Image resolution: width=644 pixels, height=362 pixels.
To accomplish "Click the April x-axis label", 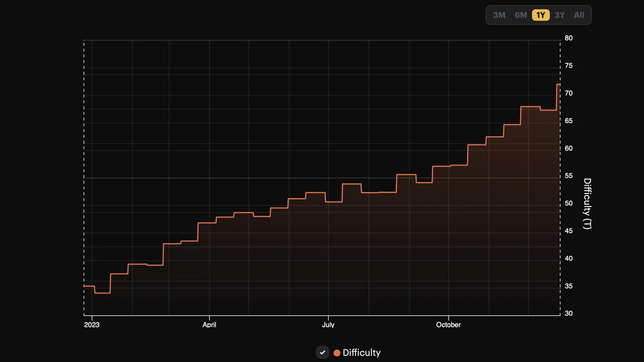I will 209,325.
